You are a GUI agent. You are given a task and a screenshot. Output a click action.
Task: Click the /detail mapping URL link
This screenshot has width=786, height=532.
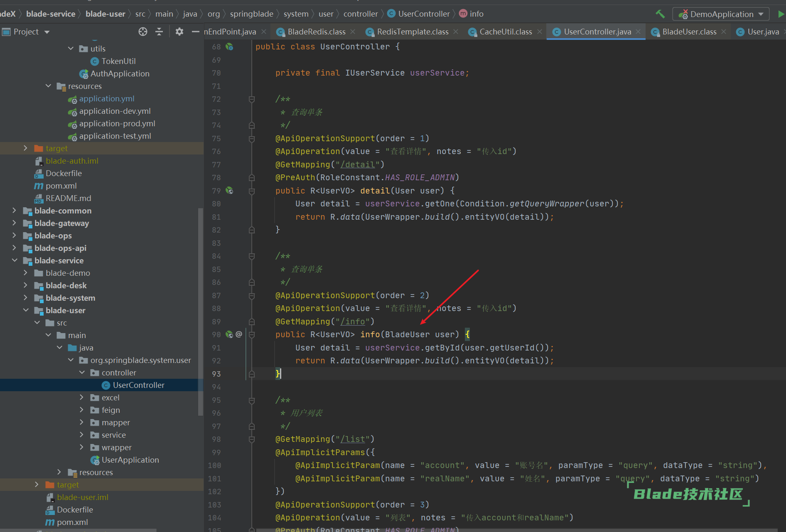coord(357,164)
